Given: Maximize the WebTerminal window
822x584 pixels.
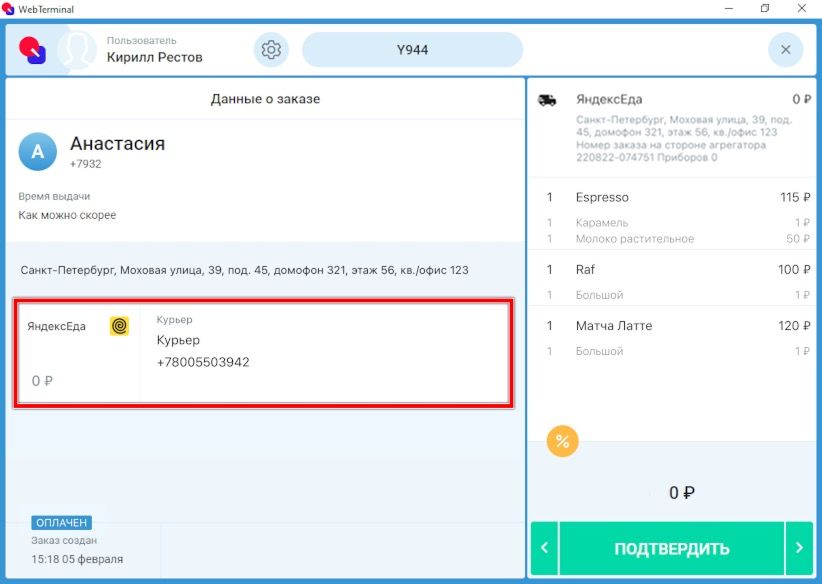Looking at the screenshot, I should (x=765, y=8).
